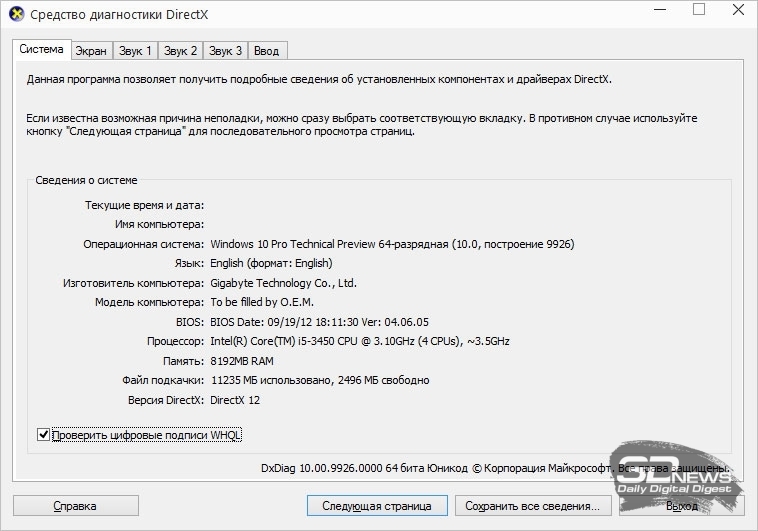
Task: Click the DxDiag 10.00.9926.0000 version text
Action: [x=495, y=468]
